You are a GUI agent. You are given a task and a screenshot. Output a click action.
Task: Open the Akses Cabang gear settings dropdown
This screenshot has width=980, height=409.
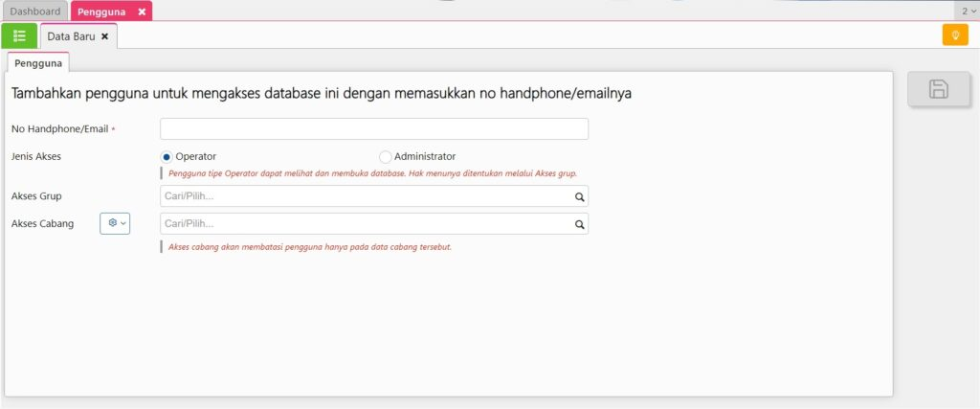[x=115, y=223]
